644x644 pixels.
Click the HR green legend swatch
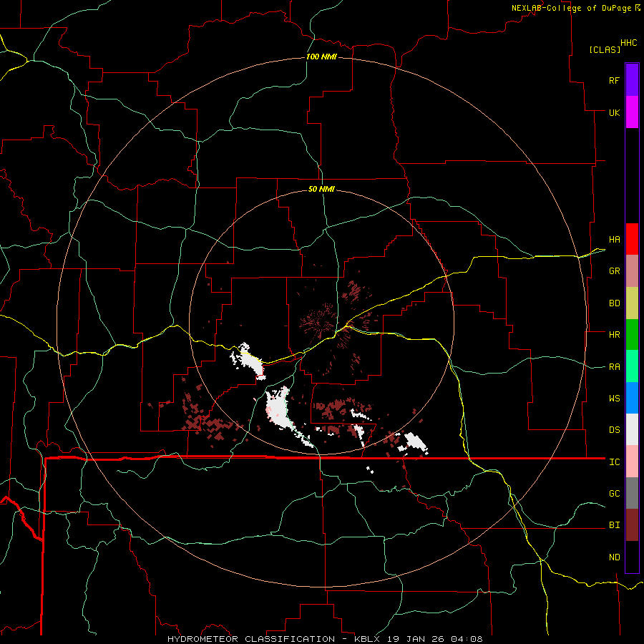[x=632, y=334]
